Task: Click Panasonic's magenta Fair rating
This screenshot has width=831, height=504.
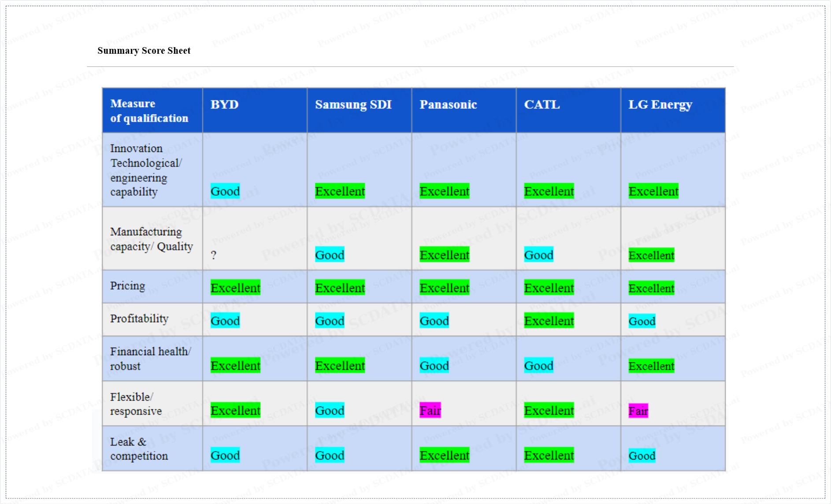Action: (430, 410)
